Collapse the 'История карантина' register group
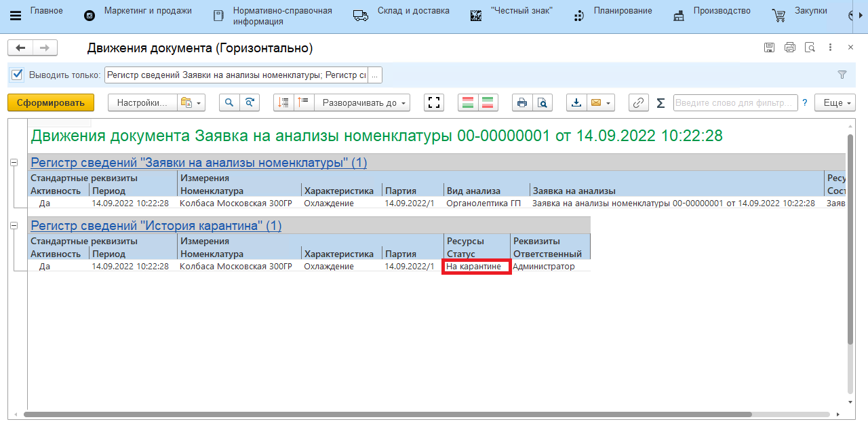 [14, 226]
